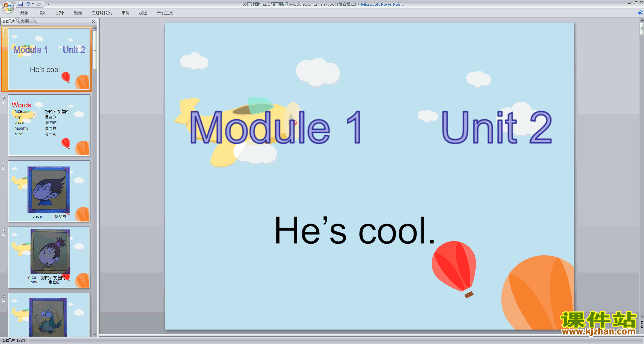Screen dimensions: 644x344
Task: Open the undo history dropdown arrow
Action: point(33,4)
